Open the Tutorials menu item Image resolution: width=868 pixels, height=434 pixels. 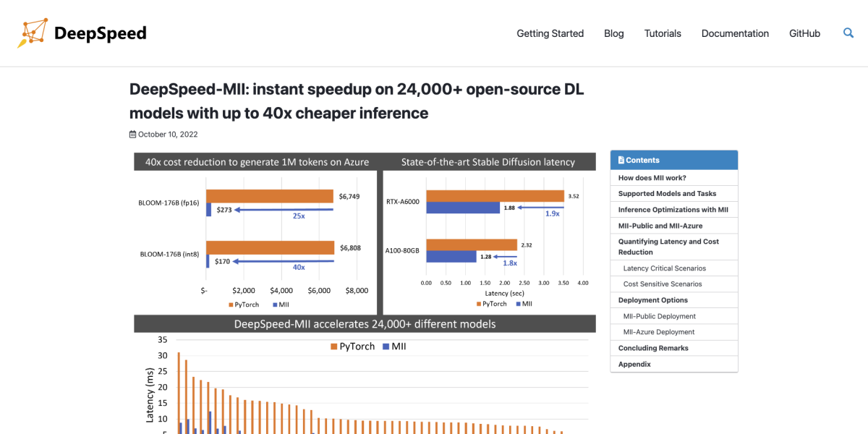(662, 33)
